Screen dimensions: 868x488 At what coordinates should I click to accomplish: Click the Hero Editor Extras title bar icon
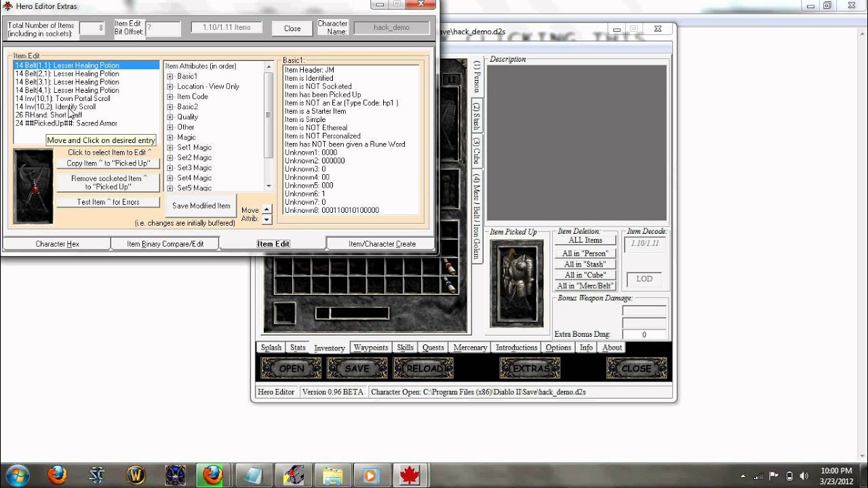pos(7,6)
